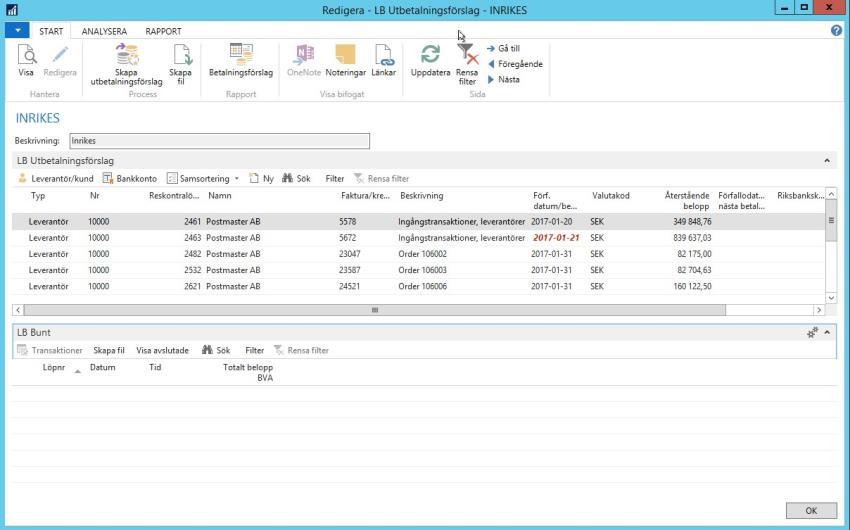The width and height of the screenshot is (850, 530).
Task: Click Filter in LB Bunt toolbar
Action: 254,351
